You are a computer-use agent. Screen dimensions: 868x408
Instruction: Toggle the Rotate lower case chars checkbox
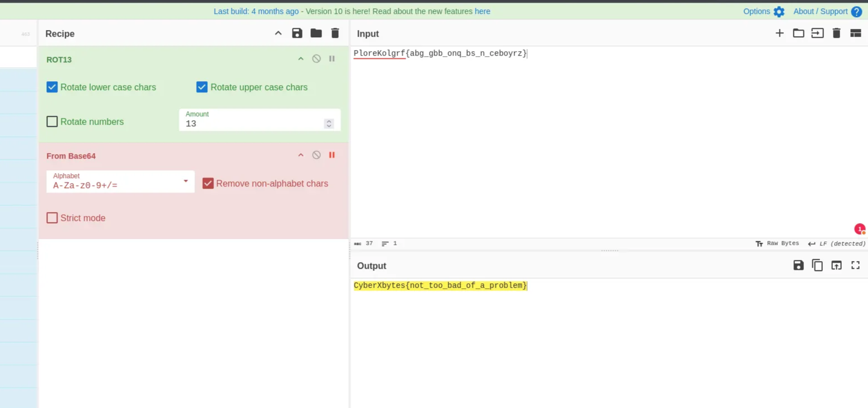[x=52, y=87]
